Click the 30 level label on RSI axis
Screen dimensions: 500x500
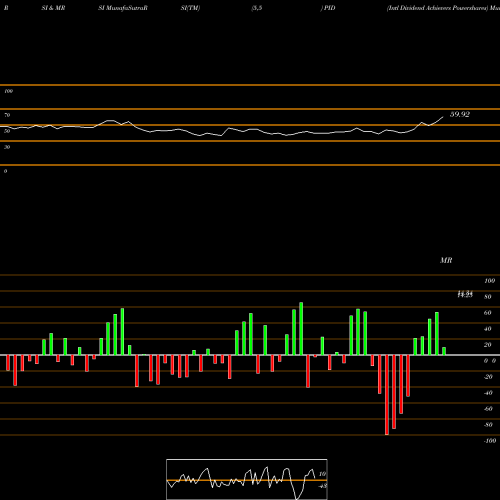(x=7, y=147)
